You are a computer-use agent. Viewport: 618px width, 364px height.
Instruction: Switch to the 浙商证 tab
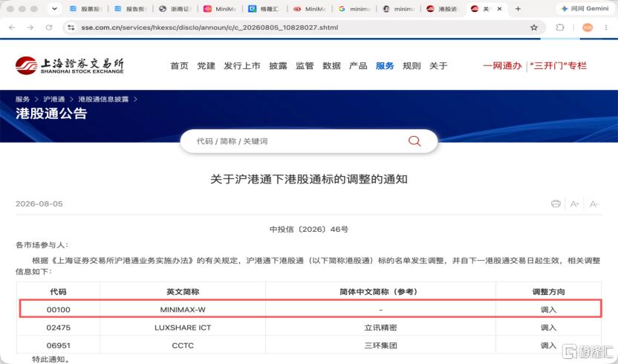tap(175, 9)
